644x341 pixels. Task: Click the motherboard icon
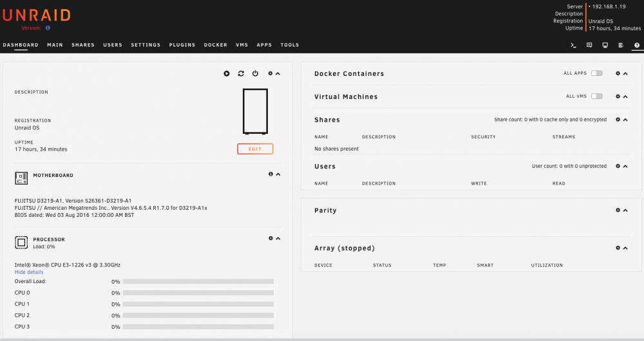21,178
